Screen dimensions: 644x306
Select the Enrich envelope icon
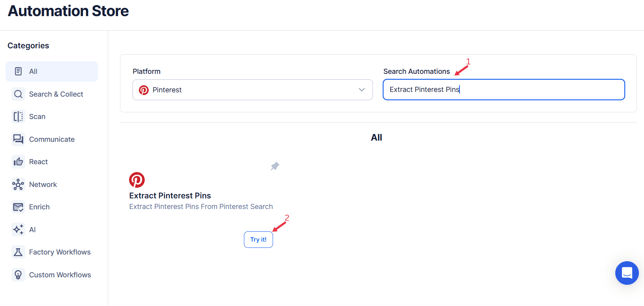coord(18,207)
